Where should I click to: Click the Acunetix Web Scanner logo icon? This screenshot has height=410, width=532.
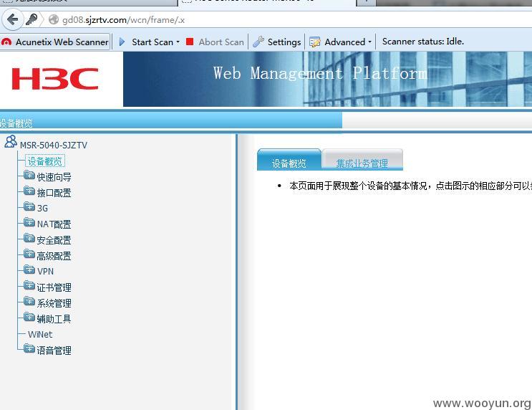[x=6, y=42]
